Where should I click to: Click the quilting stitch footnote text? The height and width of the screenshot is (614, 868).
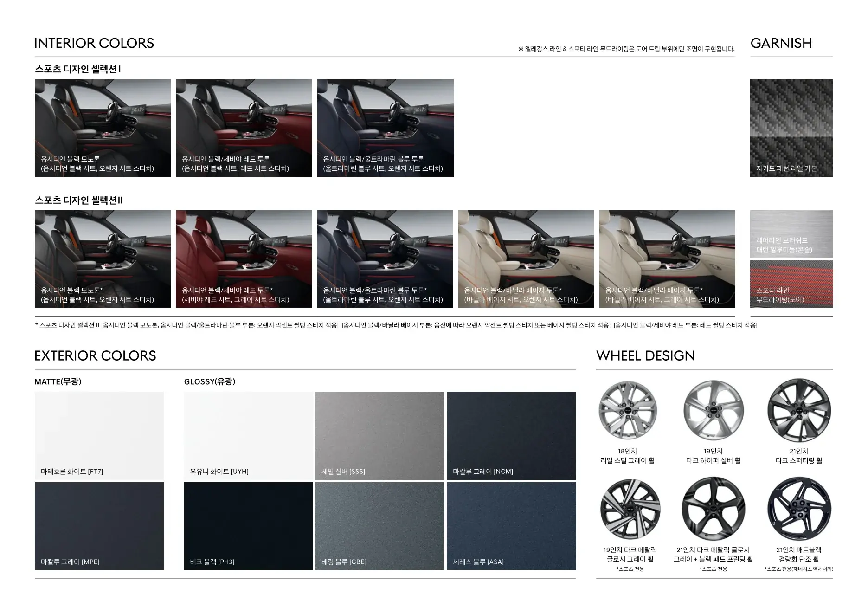[x=396, y=325]
